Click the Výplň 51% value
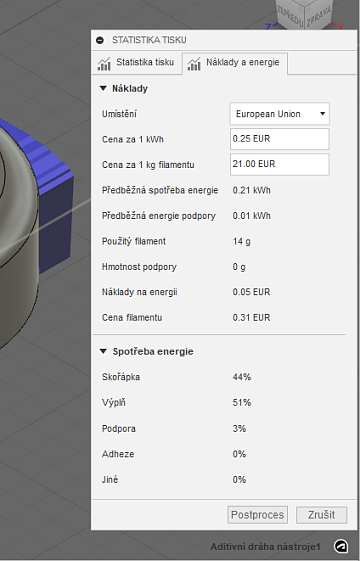The height and width of the screenshot is (561, 360). (x=242, y=403)
